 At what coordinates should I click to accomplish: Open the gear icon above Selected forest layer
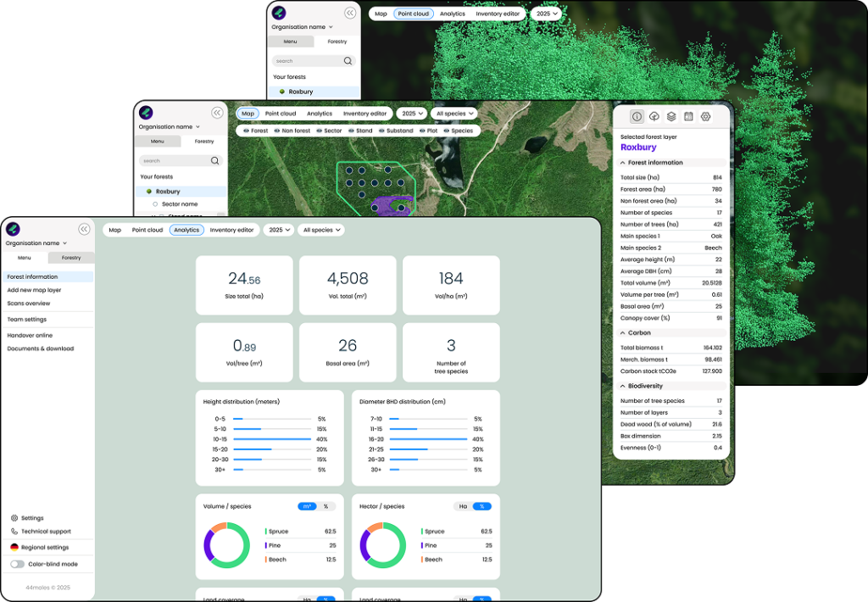click(x=705, y=117)
